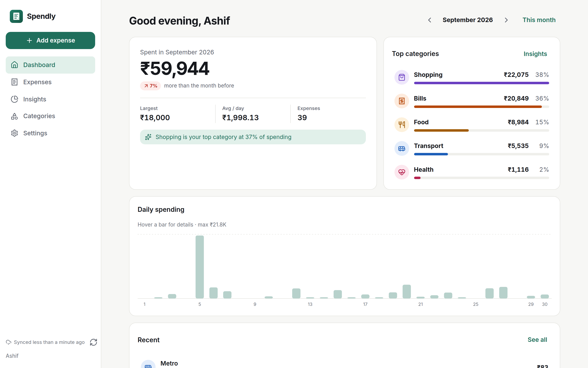Click the Largest ₹18,000 value

(155, 118)
